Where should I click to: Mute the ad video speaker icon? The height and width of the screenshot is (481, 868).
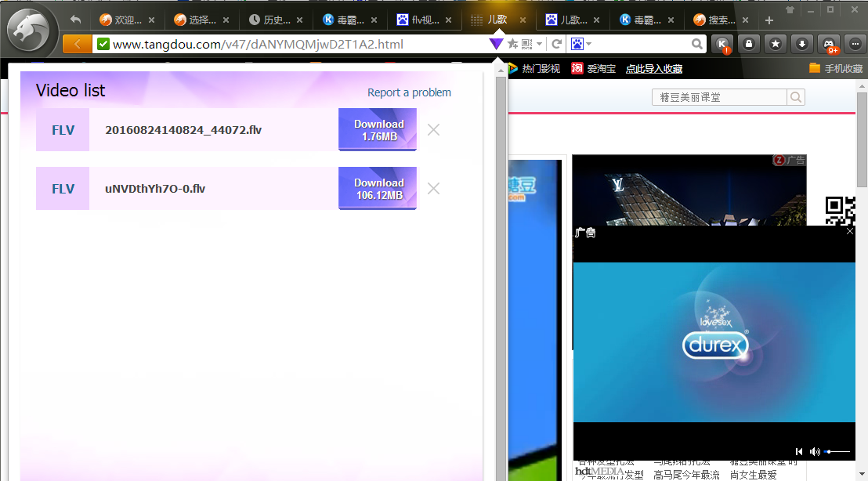pyautogui.click(x=815, y=451)
